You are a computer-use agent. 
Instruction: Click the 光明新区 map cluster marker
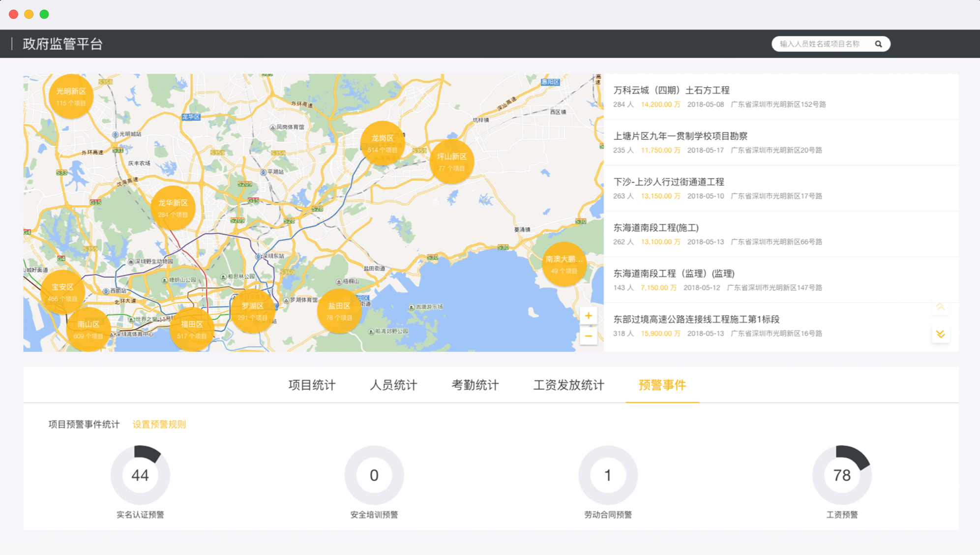pyautogui.click(x=71, y=96)
